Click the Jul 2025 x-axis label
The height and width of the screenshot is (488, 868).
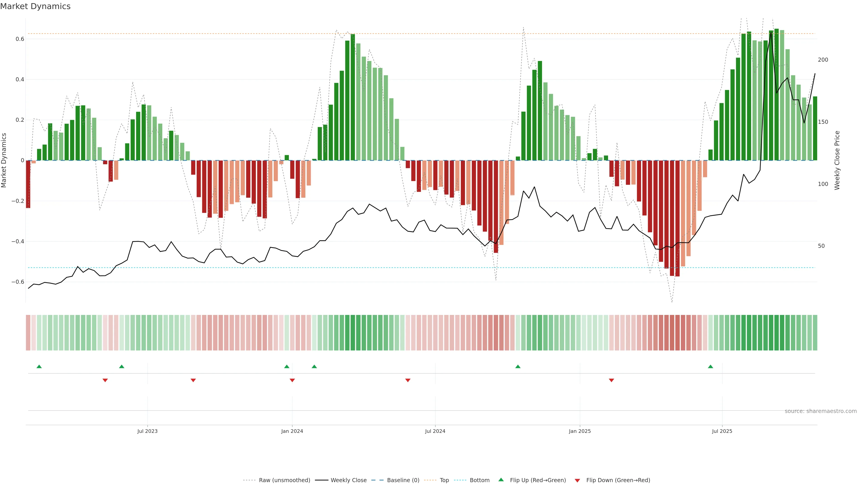(722, 431)
